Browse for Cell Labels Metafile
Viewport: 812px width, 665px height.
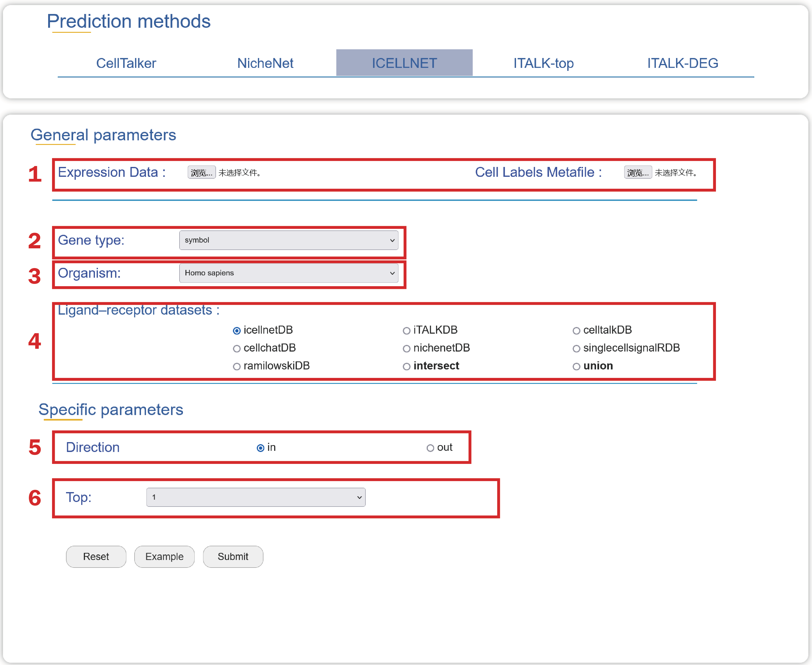(x=638, y=172)
